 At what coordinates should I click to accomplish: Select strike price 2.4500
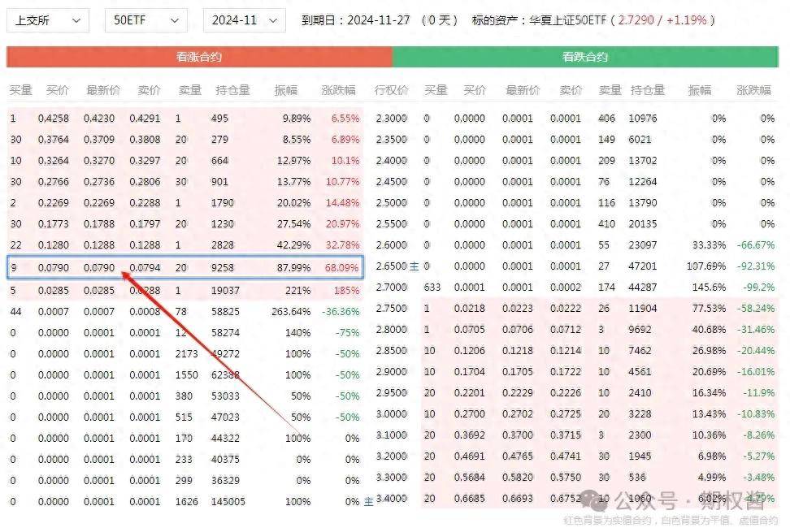pyautogui.click(x=392, y=182)
